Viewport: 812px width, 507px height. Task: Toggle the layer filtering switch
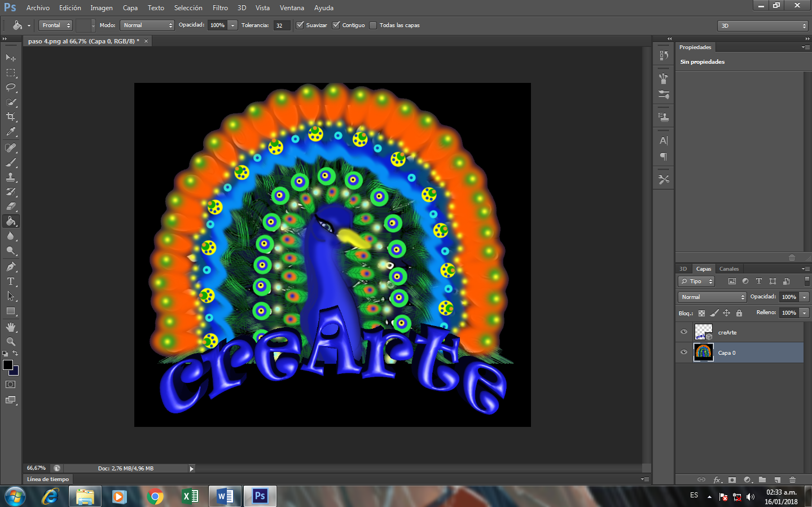click(807, 281)
